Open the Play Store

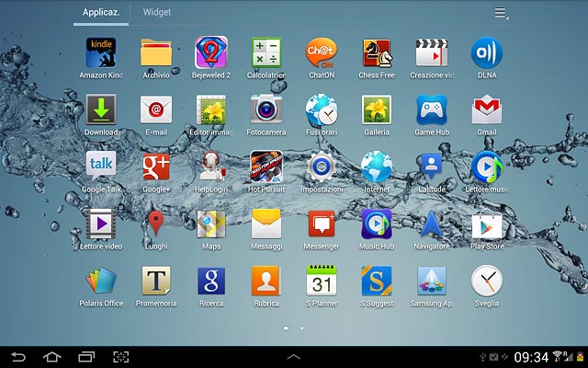coord(487,229)
